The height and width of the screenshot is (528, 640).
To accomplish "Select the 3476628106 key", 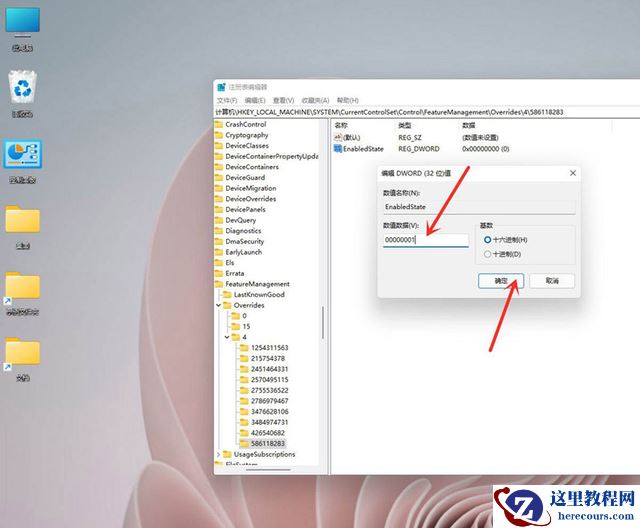I will (x=269, y=411).
